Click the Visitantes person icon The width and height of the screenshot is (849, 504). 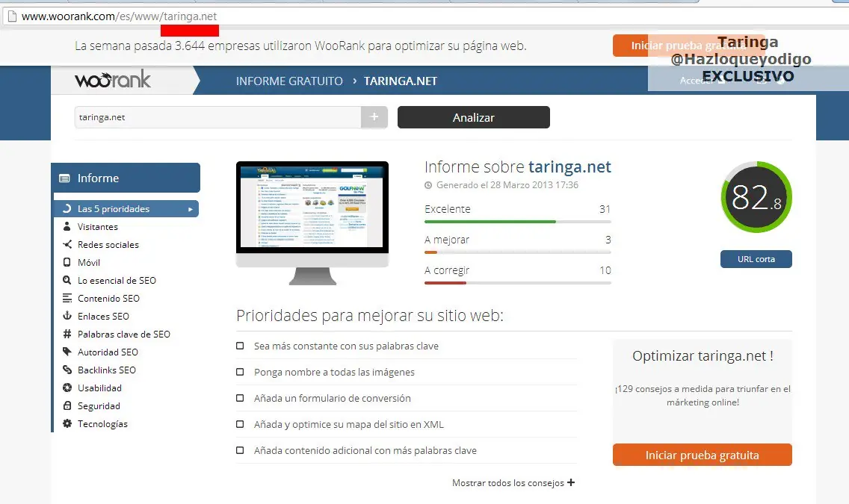pyautogui.click(x=67, y=226)
